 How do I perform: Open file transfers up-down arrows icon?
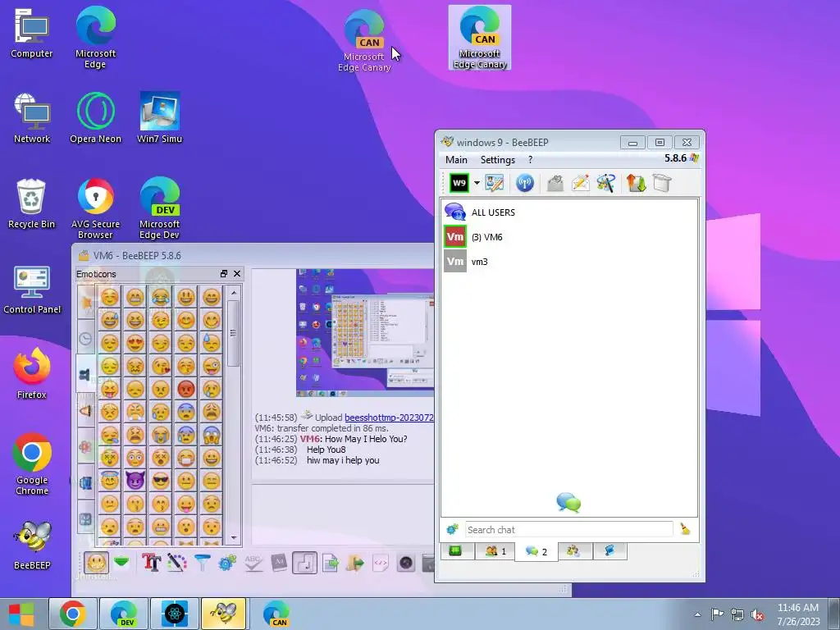click(x=637, y=183)
